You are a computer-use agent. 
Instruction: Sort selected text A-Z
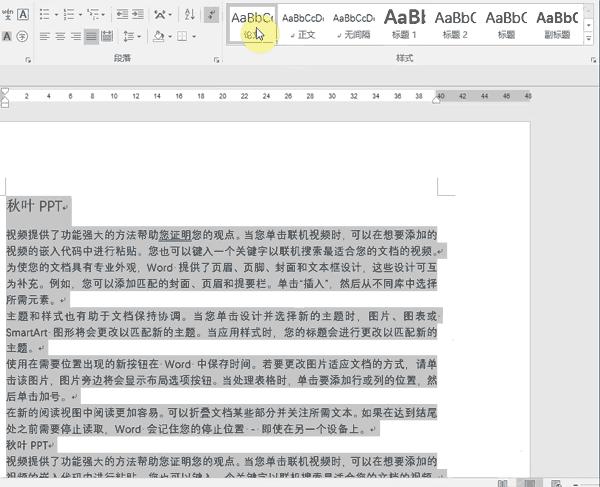[x=190, y=15]
